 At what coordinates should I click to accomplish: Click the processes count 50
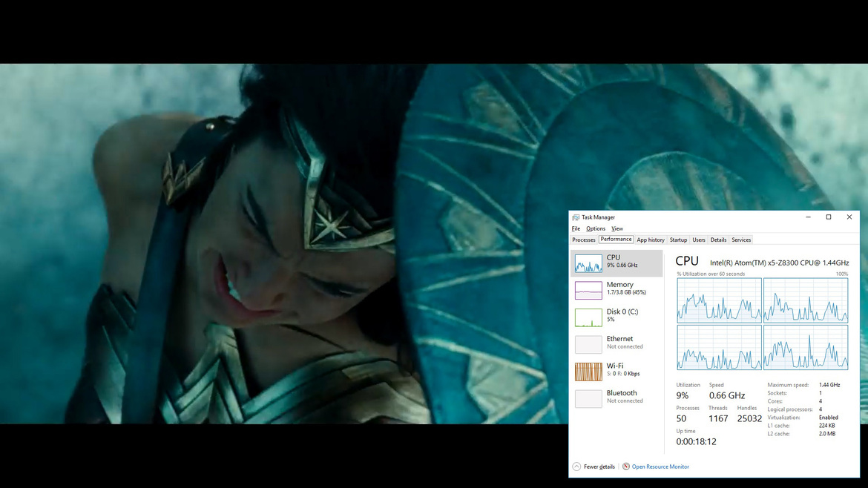pyautogui.click(x=682, y=419)
